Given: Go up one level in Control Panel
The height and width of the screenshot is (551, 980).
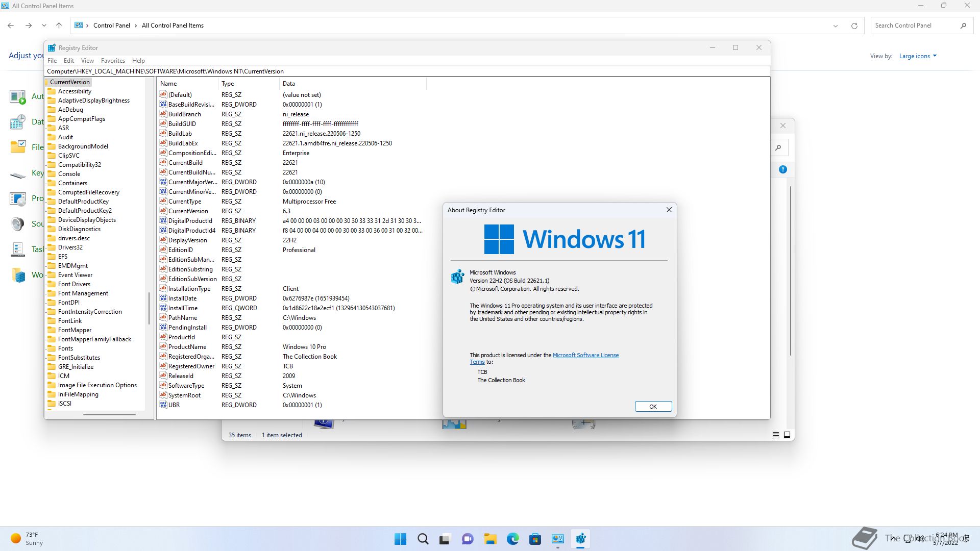Looking at the screenshot, I should point(59,26).
